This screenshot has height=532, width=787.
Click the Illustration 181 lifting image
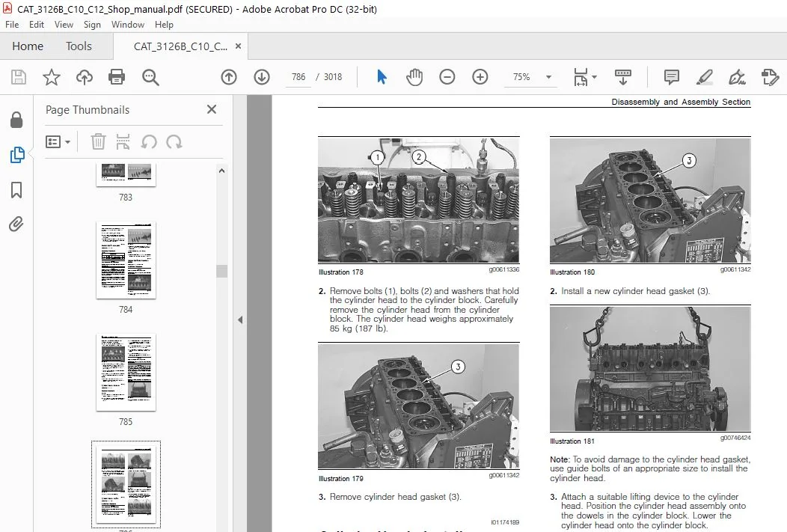pyautogui.click(x=650, y=368)
